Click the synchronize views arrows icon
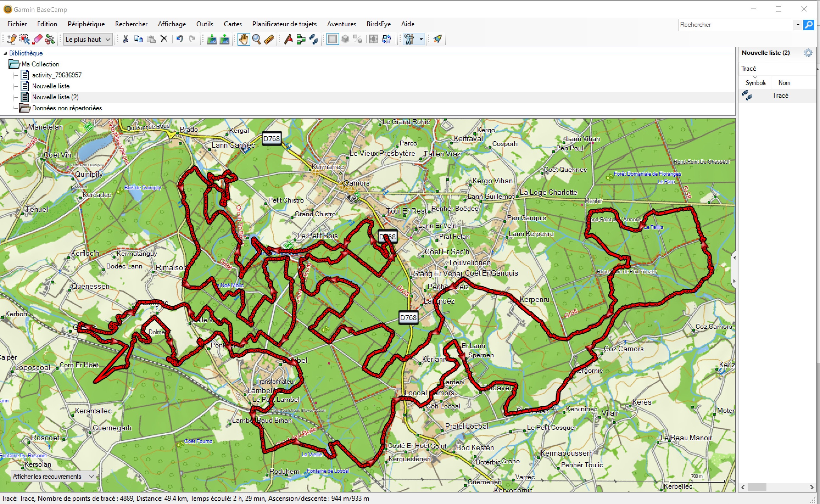Screen dimensions: 820x504 pyautogui.click(x=387, y=39)
